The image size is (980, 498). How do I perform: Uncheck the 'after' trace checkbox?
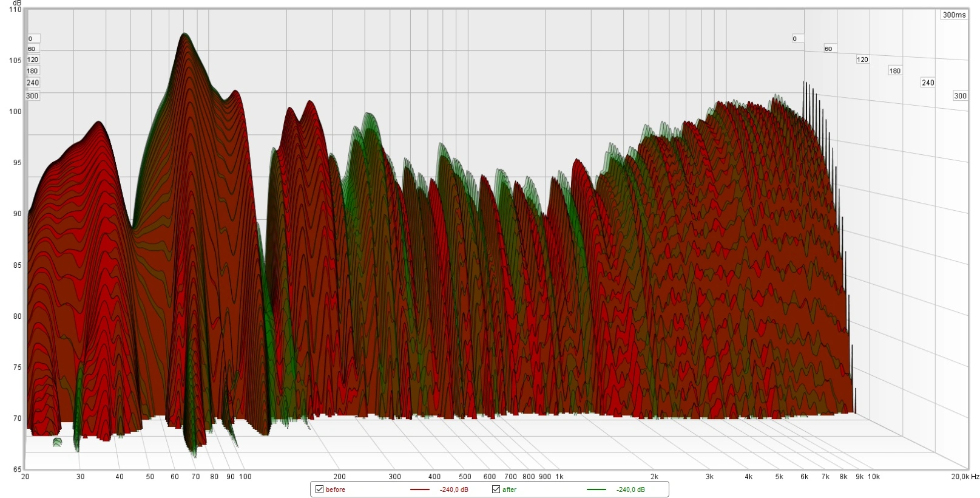[x=496, y=489]
